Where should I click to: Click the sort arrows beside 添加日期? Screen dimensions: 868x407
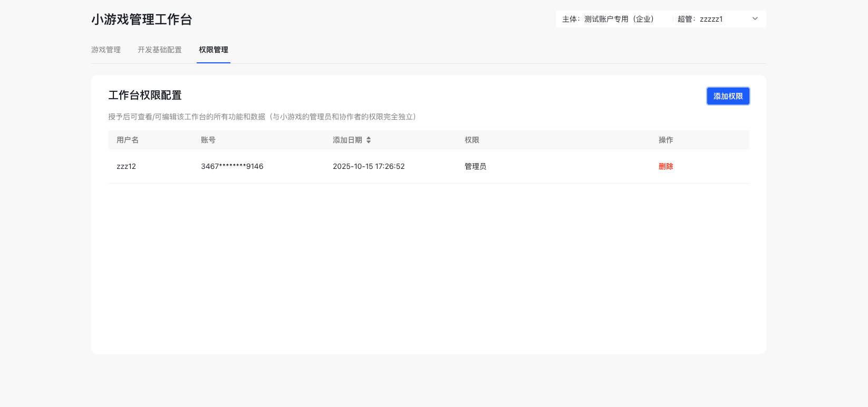[x=369, y=140]
